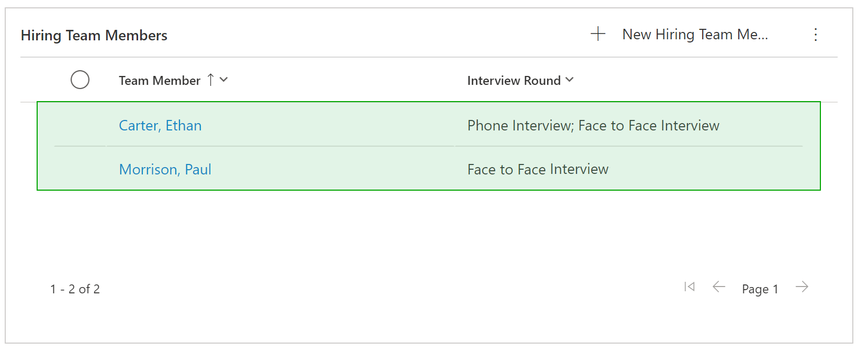Click the ascending sort arrow on Team Member
This screenshot has height=352, width=868.
(210, 80)
